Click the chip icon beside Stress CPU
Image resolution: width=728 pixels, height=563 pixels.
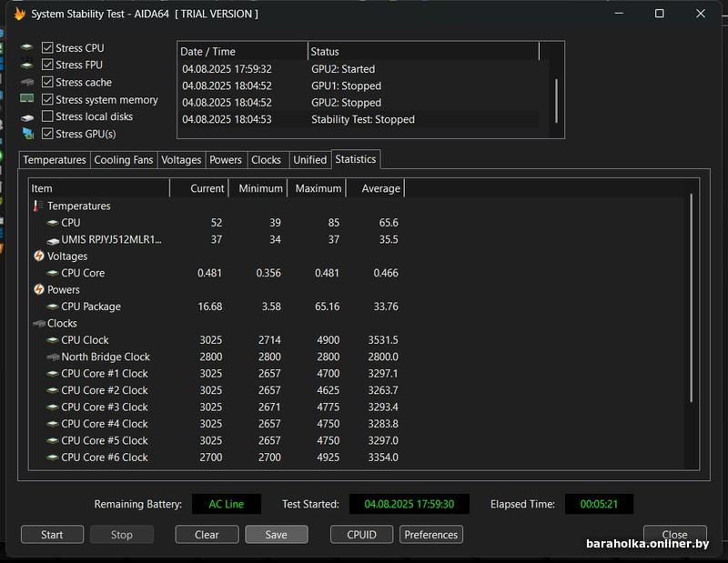tap(27, 47)
